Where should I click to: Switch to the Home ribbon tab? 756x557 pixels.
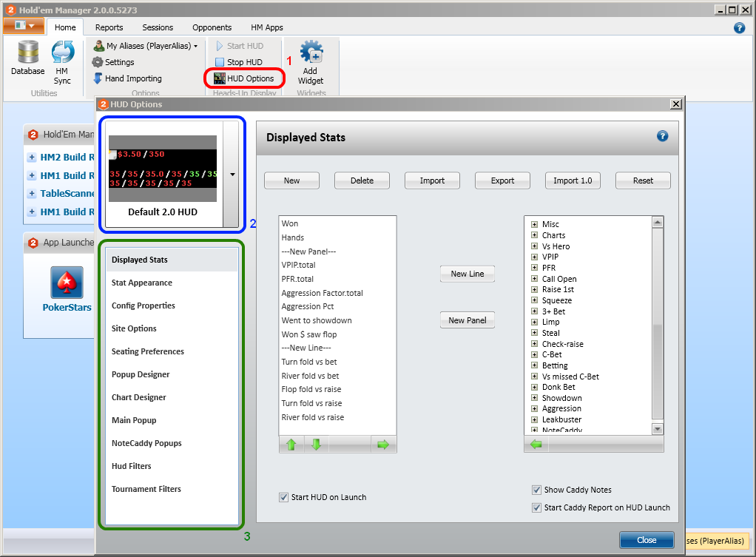coord(65,27)
